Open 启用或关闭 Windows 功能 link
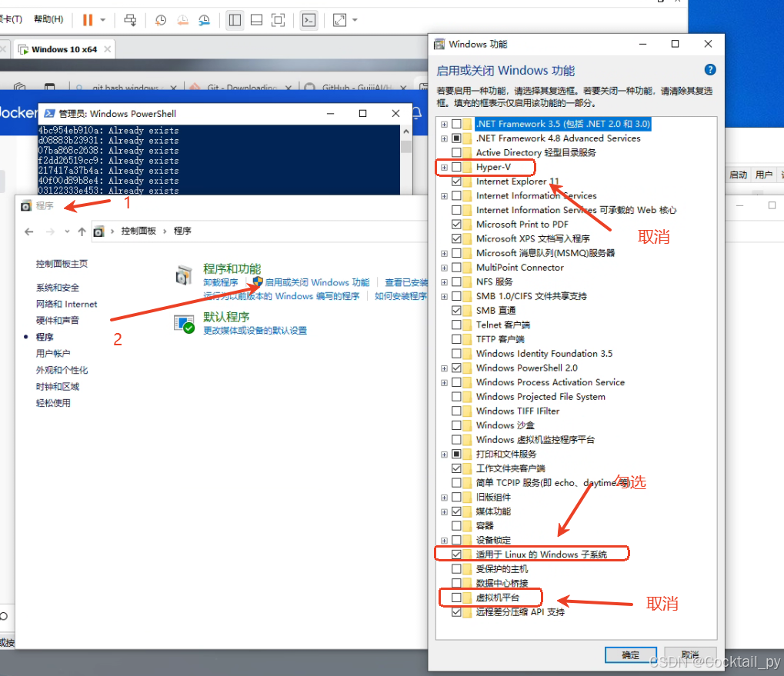The image size is (784, 676). point(317,282)
